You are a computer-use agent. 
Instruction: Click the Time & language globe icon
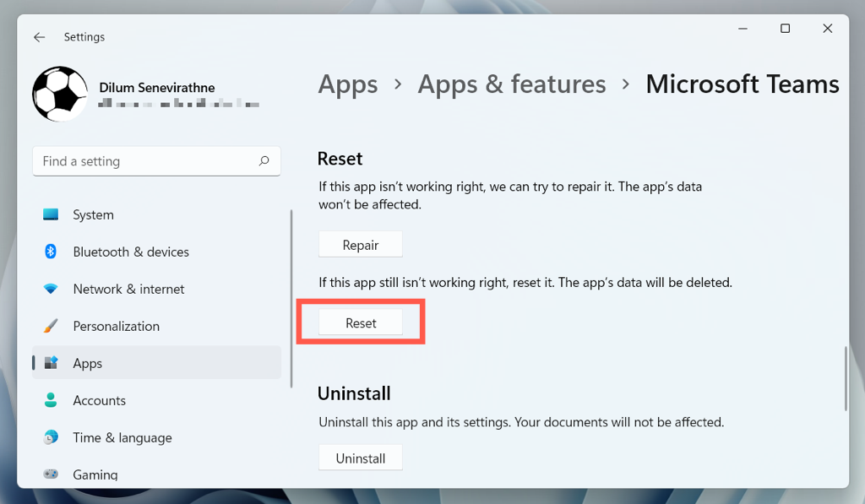(x=51, y=437)
